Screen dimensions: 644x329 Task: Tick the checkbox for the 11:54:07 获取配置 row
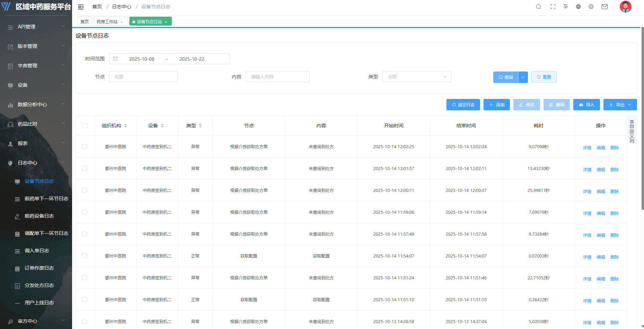click(85, 256)
